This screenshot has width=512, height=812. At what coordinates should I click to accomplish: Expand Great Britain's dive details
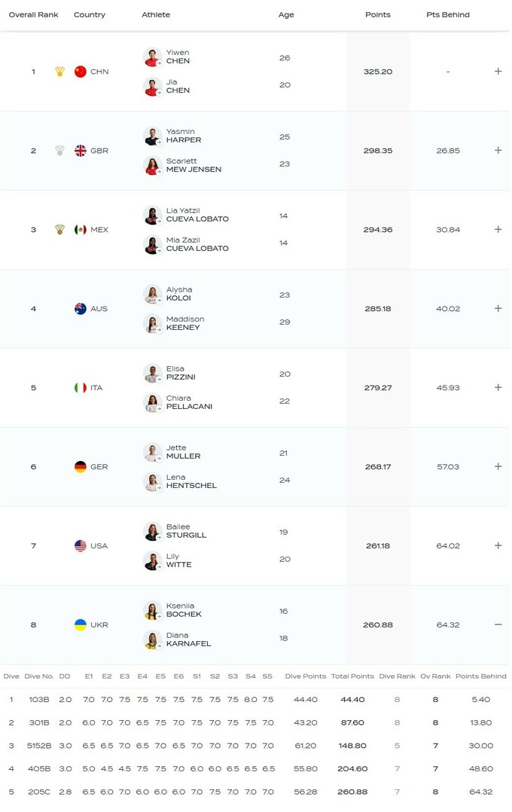click(x=498, y=151)
